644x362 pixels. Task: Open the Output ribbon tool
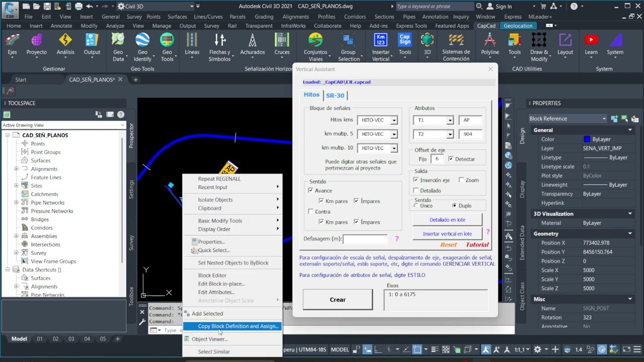[92, 44]
